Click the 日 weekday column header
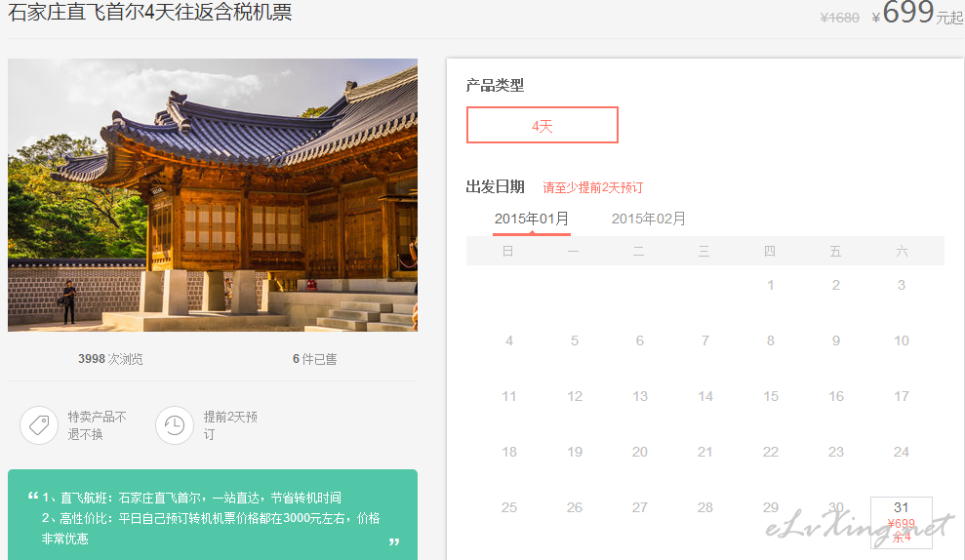The width and height of the screenshot is (965, 560). 507,251
